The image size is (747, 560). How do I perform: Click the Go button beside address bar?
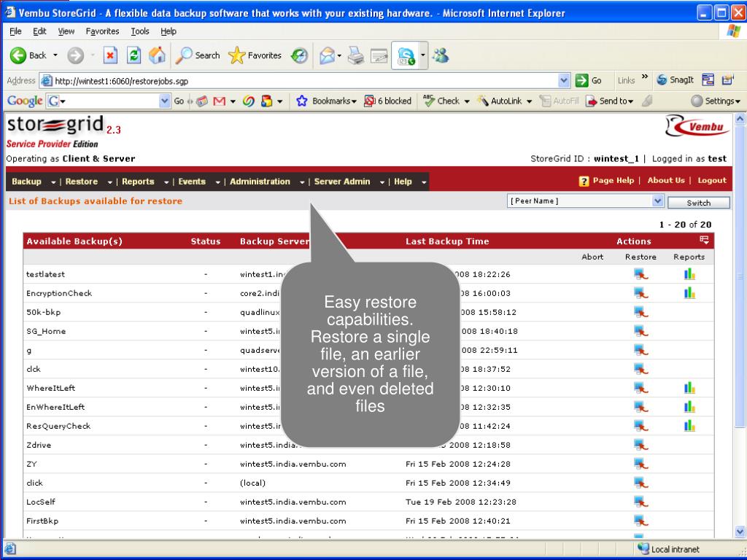[x=589, y=80]
